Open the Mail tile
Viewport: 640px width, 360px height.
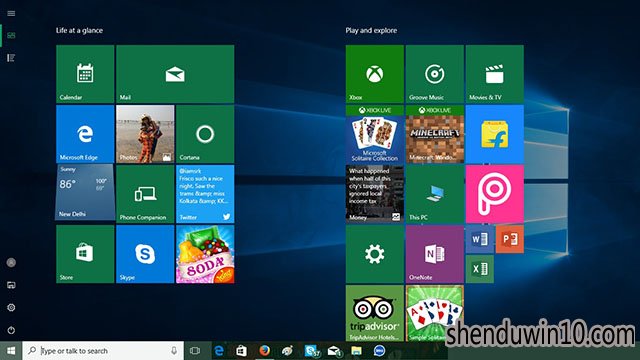pyautogui.click(x=175, y=74)
